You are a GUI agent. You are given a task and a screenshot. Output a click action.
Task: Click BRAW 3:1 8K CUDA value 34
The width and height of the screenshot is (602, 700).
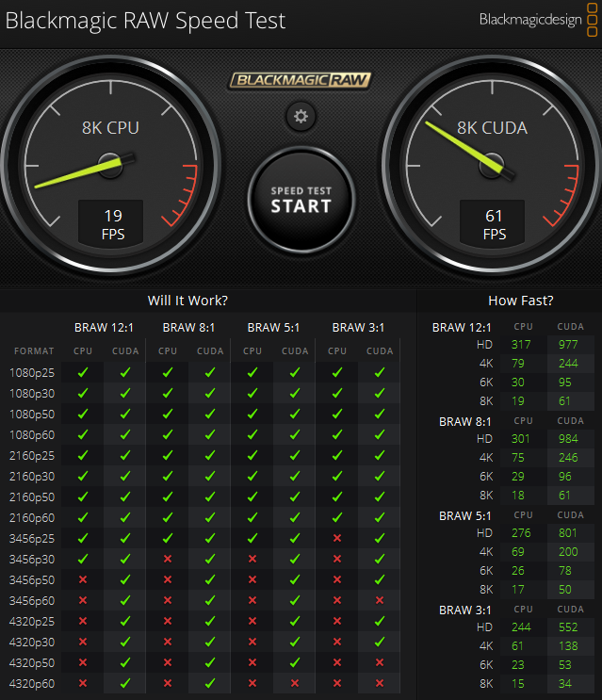coord(564,683)
